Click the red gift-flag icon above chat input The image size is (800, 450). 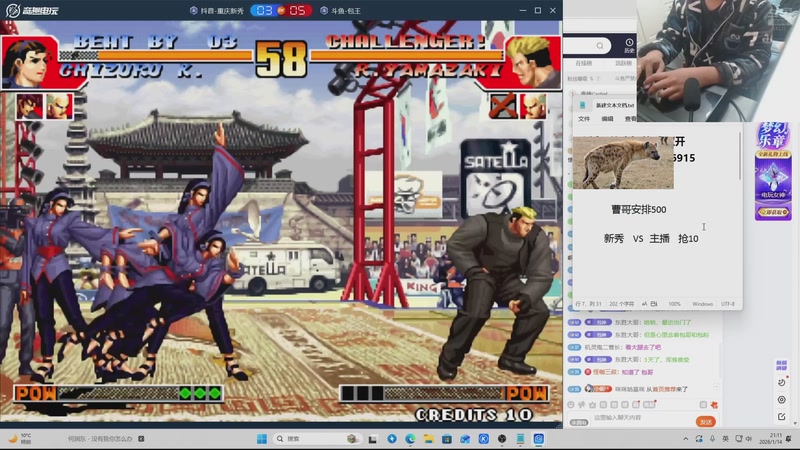pyautogui.click(x=714, y=405)
